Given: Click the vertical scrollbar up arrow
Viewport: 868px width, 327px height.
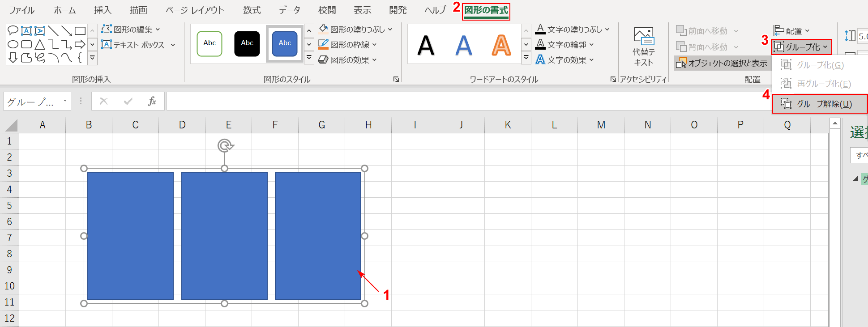Looking at the screenshot, I should [835, 123].
